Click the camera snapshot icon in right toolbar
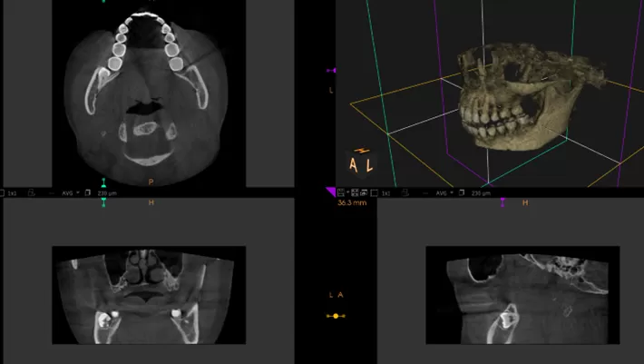 (365, 192)
